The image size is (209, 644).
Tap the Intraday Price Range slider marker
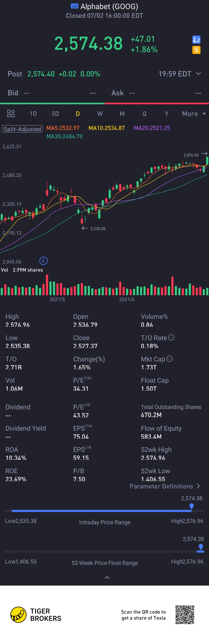click(x=192, y=506)
